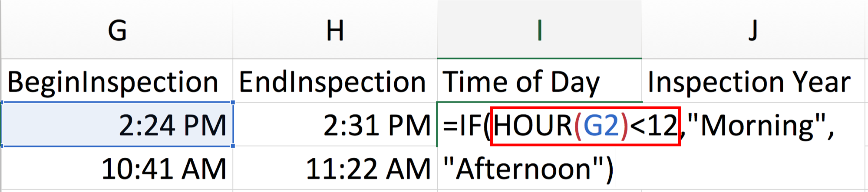868x192 pixels.
Task: Select column G header
Action: point(117,29)
